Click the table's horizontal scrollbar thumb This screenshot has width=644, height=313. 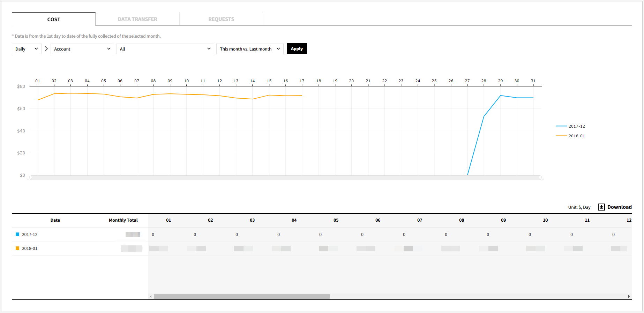point(241,296)
